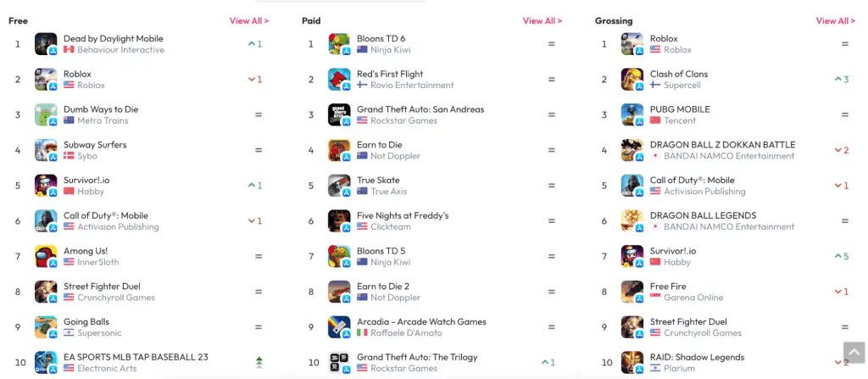Select the Among Us! game icon
This screenshot has width=868, height=379.
click(x=46, y=257)
